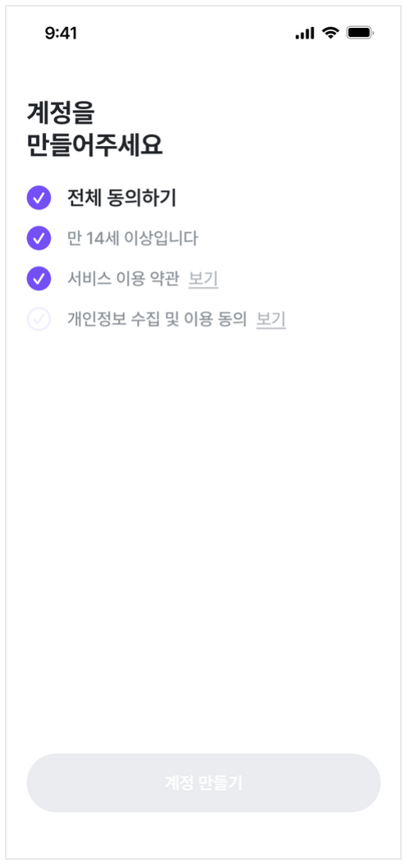Viewport: 405px width, 868px height.
Task: Click the faint checkmark beside 개인정보 수집
Action: coord(39,320)
